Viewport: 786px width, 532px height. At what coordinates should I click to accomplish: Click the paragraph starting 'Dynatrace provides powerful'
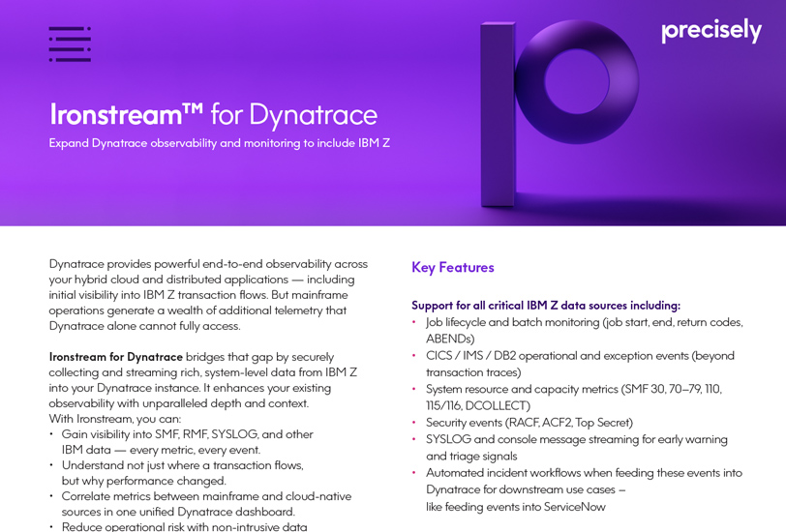pos(208,294)
